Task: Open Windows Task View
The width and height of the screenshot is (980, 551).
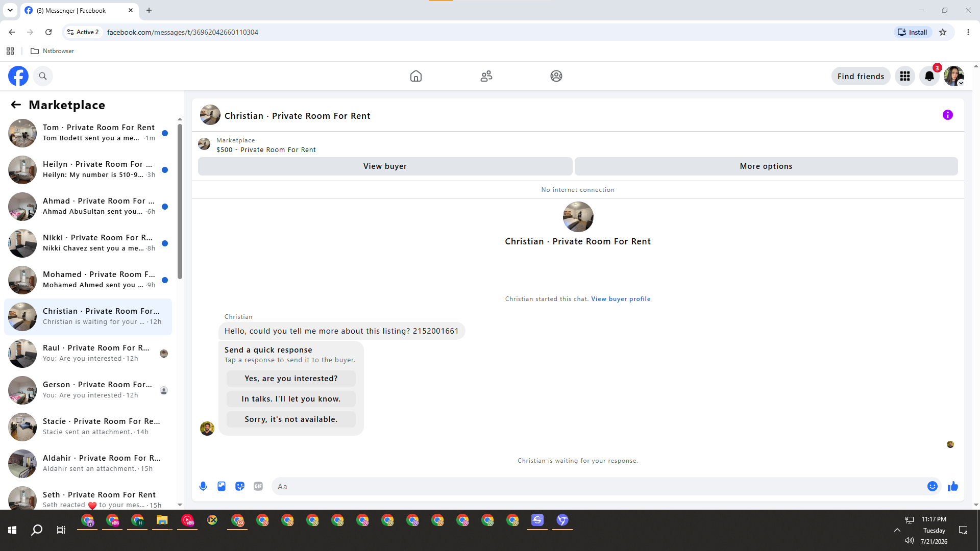Action: (x=61, y=530)
